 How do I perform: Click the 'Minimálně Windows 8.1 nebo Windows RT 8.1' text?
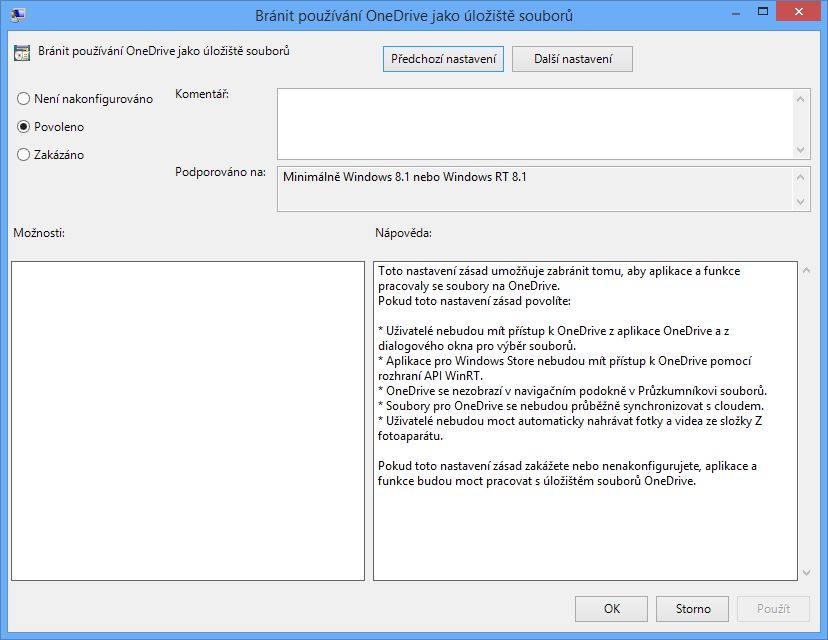[404, 177]
